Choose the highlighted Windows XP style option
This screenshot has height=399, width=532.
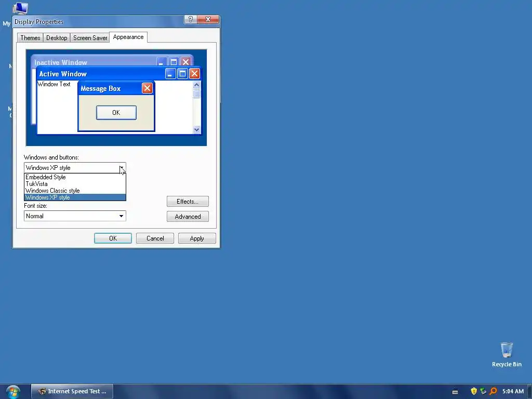[75, 197]
